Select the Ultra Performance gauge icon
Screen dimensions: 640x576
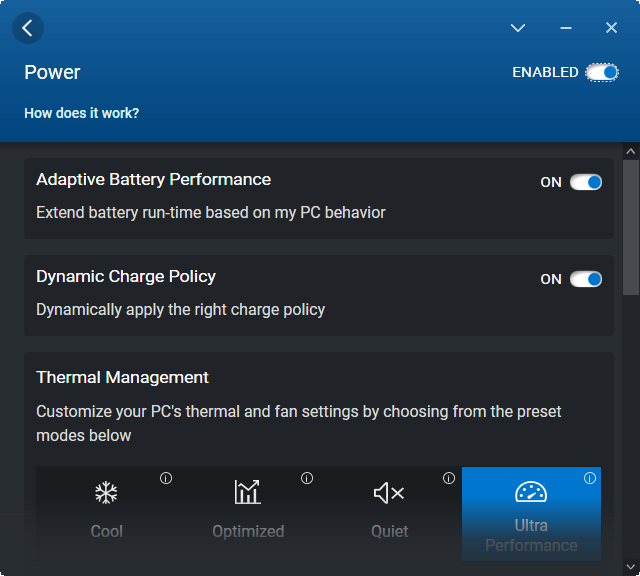coord(531,491)
